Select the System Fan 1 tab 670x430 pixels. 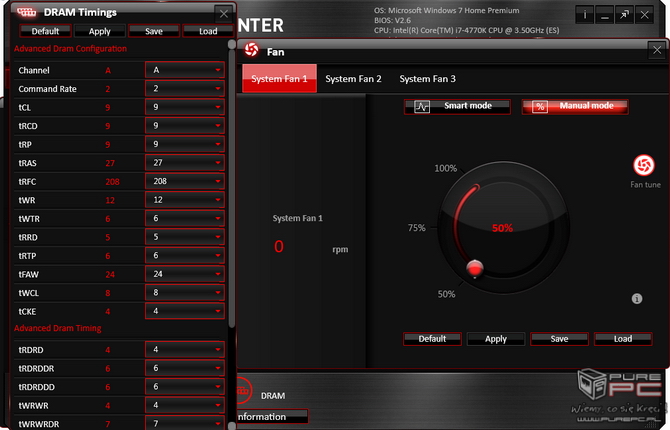tap(279, 79)
